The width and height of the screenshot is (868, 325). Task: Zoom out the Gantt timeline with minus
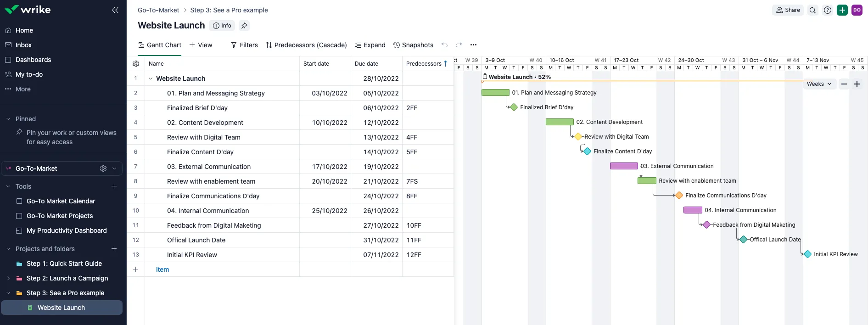[844, 84]
